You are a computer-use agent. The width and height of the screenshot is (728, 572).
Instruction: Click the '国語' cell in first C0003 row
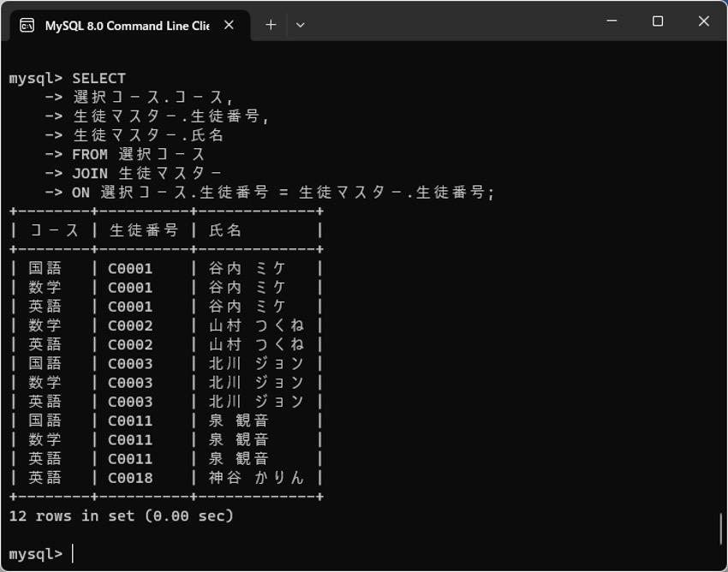tap(45, 363)
